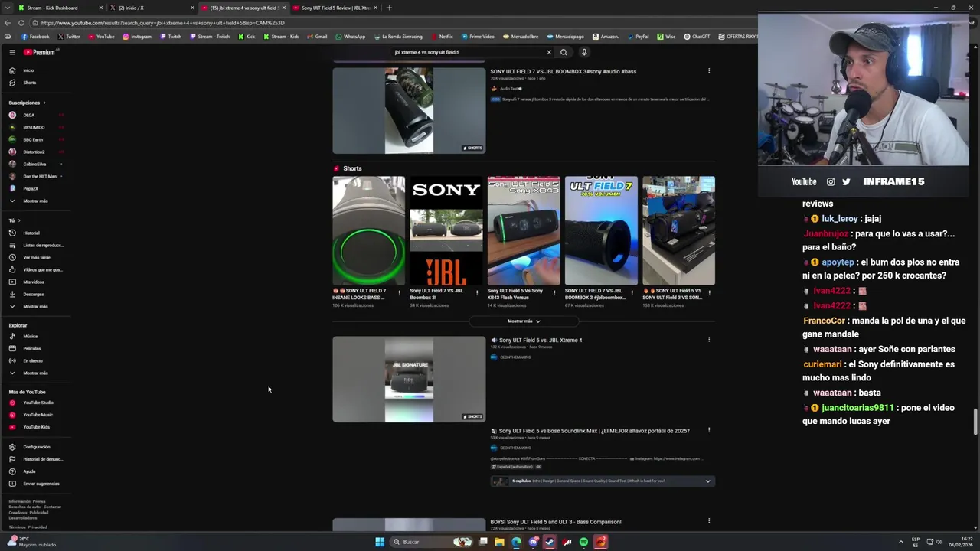This screenshot has width=980, height=551.
Task: Open the Netflix bookmark
Action: 442,37
